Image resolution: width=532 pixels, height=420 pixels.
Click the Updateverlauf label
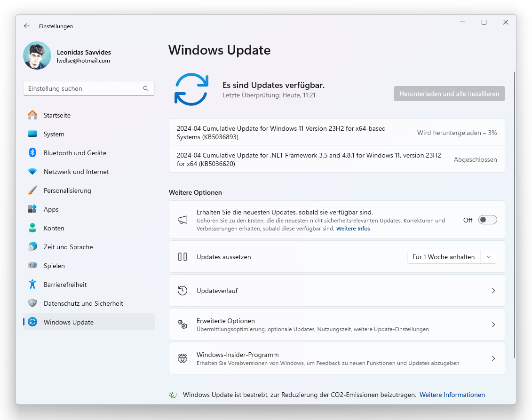[217, 291]
